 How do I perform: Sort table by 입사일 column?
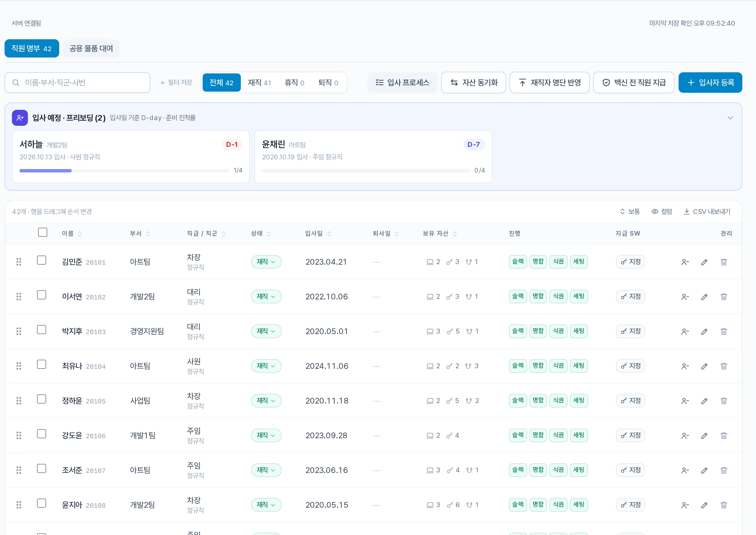coord(318,234)
